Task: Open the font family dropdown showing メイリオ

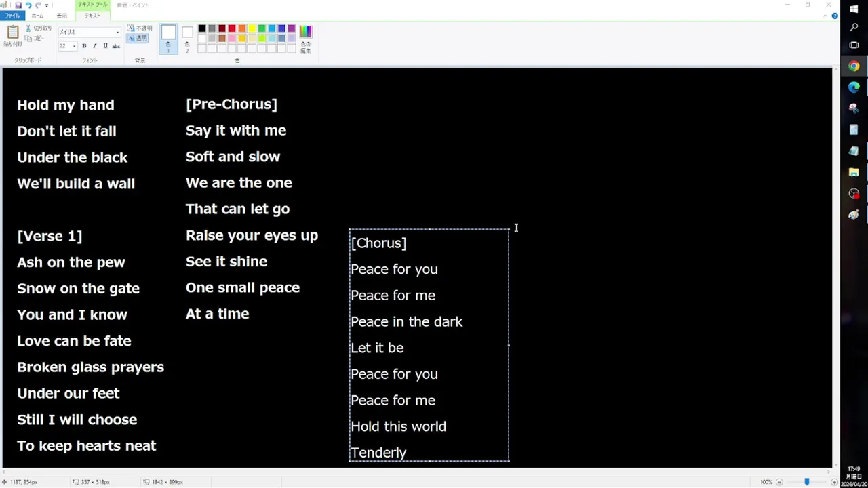Action: coord(117,32)
